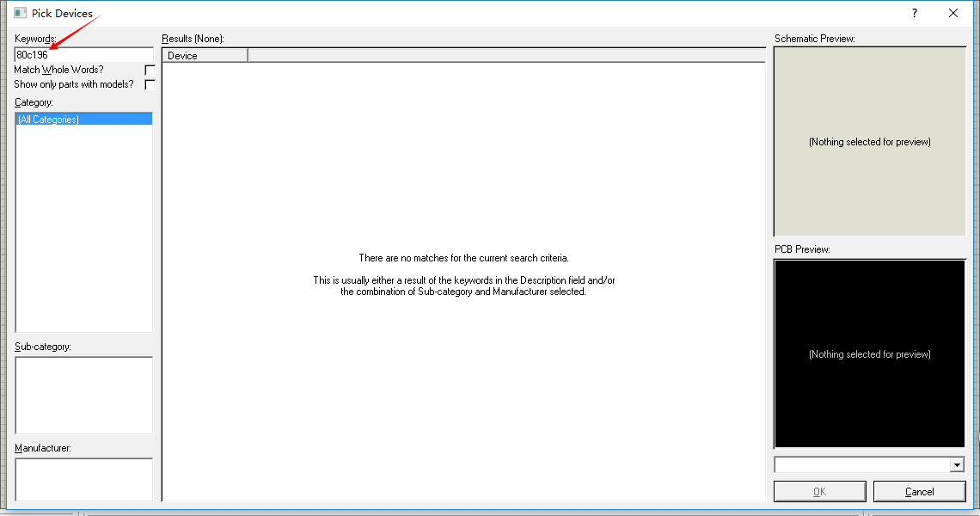Click the Cancel button
This screenshot has height=516, width=980.
(919, 492)
